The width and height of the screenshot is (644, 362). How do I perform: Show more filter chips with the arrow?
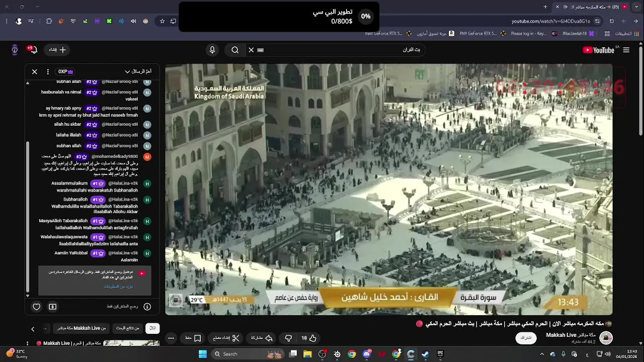point(33,329)
